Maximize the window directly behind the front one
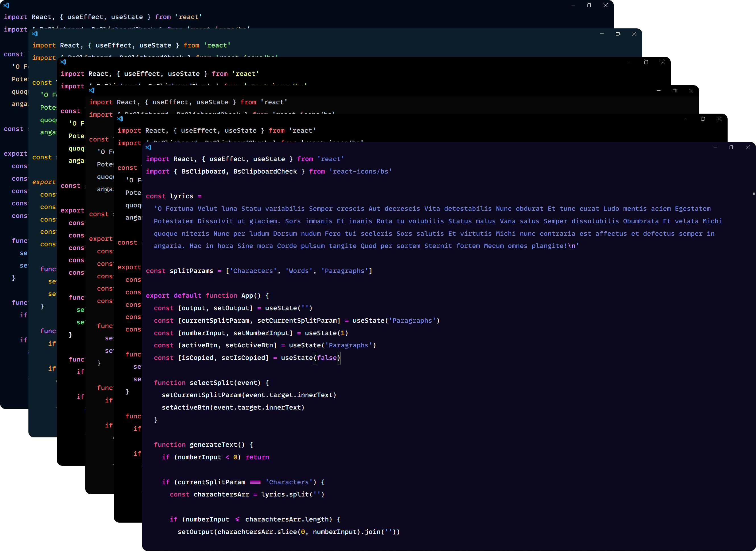This screenshot has width=756, height=551. pyautogui.click(x=703, y=119)
